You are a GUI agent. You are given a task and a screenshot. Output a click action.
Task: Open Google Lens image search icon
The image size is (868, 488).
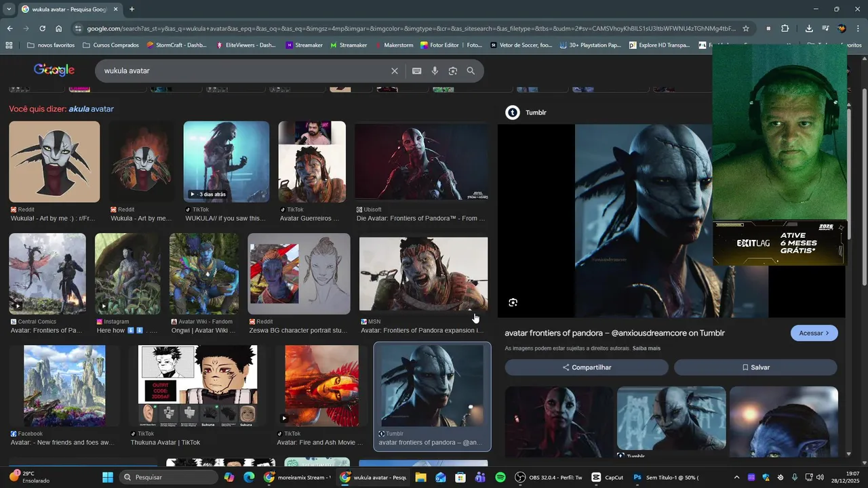(452, 71)
